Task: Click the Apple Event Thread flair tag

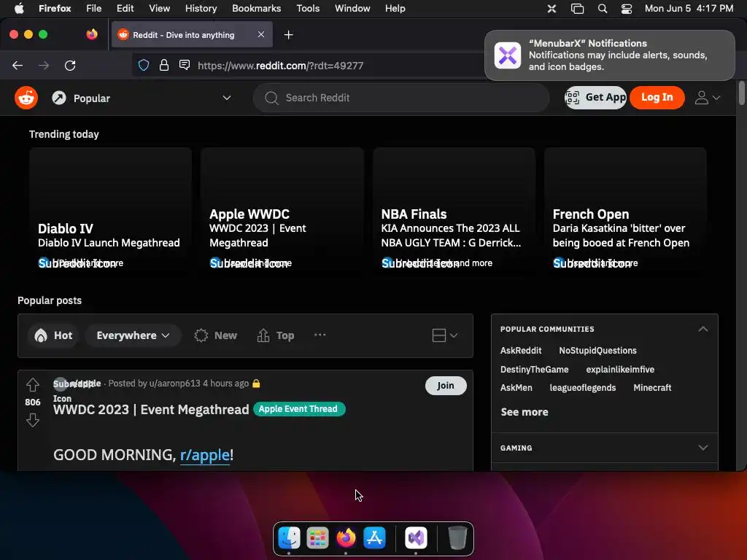Action: (x=298, y=409)
